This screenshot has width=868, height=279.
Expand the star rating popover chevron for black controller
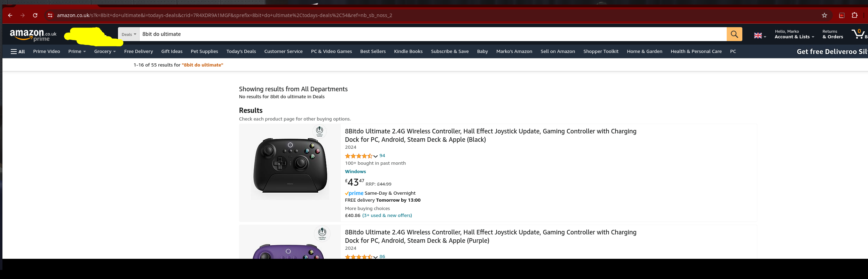pyautogui.click(x=376, y=156)
